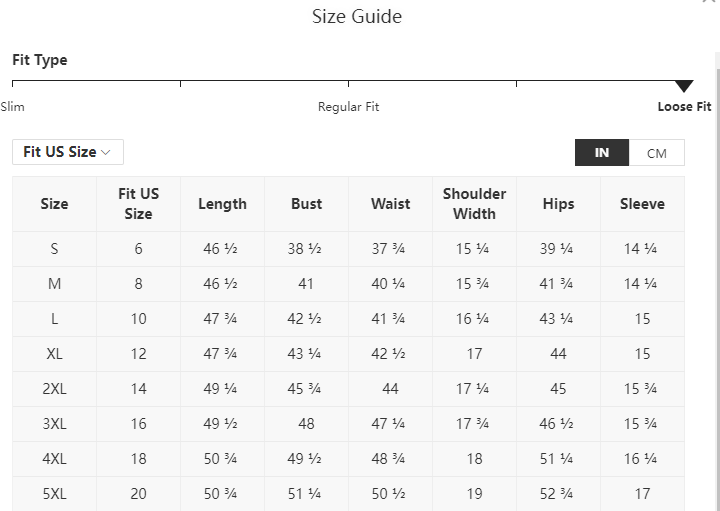Click the XL row US size 12

138,354
